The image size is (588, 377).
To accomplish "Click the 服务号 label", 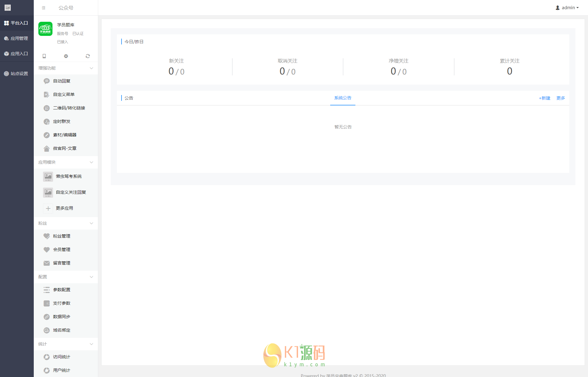I will (x=63, y=34).
